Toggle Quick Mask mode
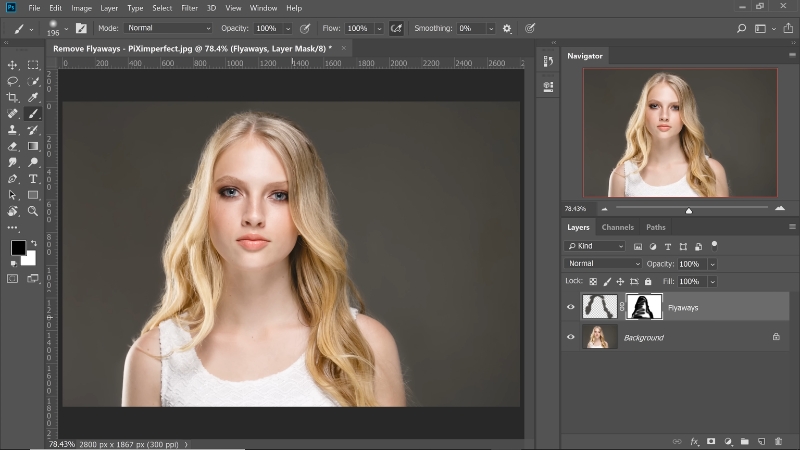The height and width of the screenshot is (450, 800). click(12, 279)
